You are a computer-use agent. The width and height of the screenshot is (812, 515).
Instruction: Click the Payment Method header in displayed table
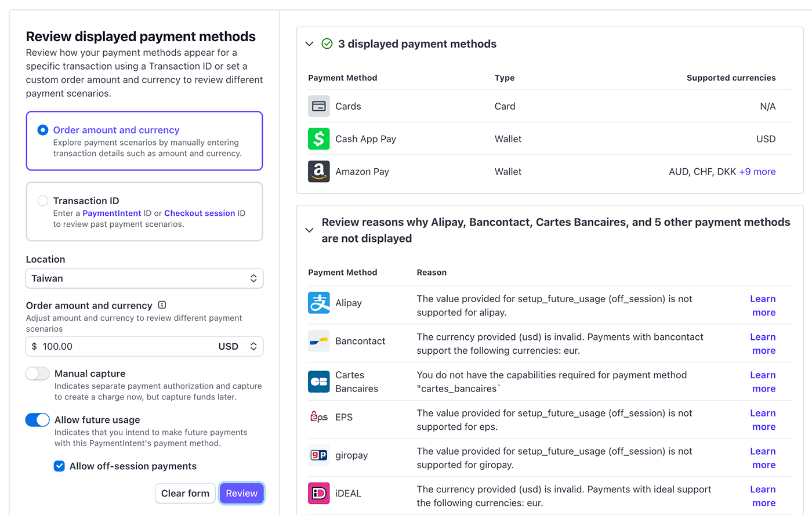pos(343,78)
